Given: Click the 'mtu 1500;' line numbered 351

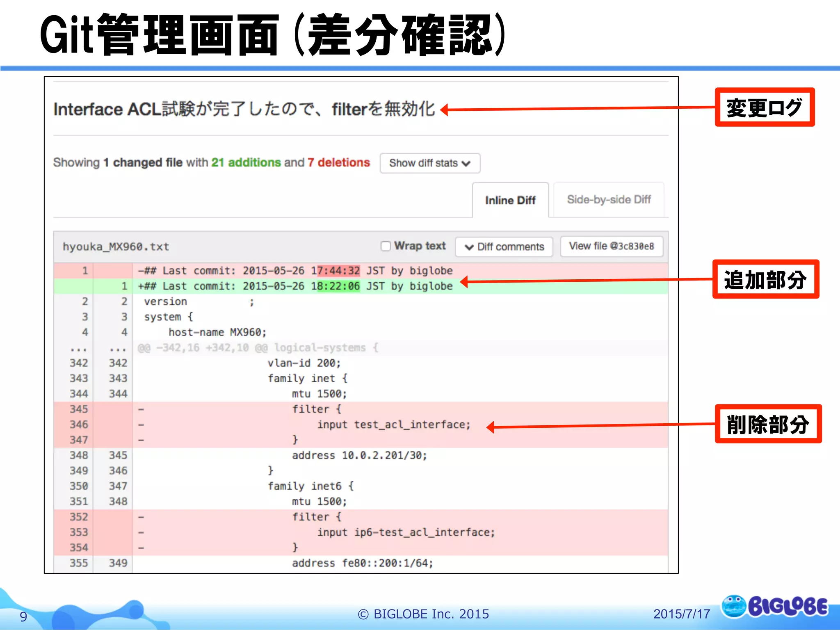Looking at the screenshot, I should coord(361,502).
